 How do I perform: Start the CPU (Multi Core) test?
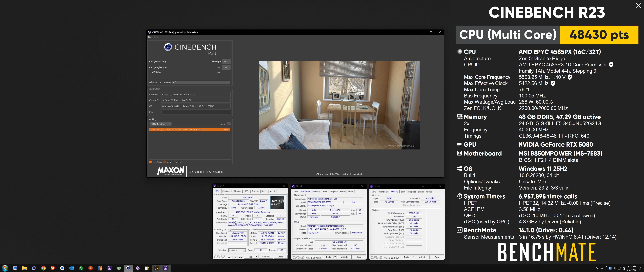click(x=226, y=62)
